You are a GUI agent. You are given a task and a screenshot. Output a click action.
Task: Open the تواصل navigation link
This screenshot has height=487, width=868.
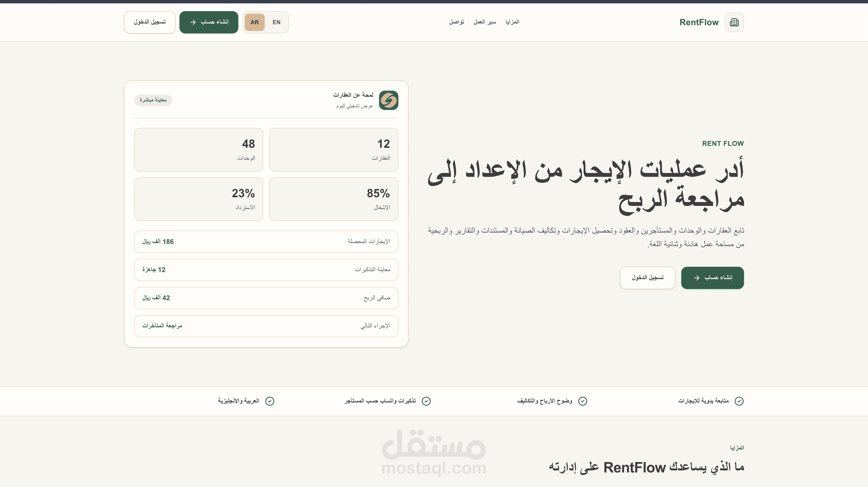tap(457, 22)
